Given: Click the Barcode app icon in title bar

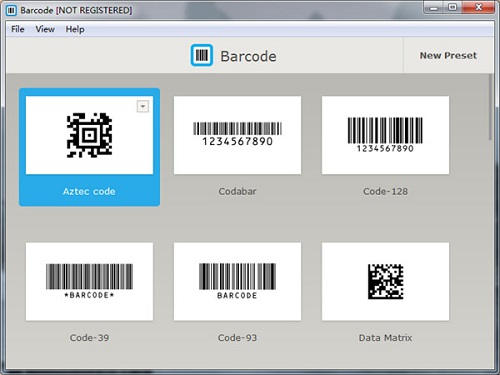Looking at the screenshot, I should (x=11, y=11).
